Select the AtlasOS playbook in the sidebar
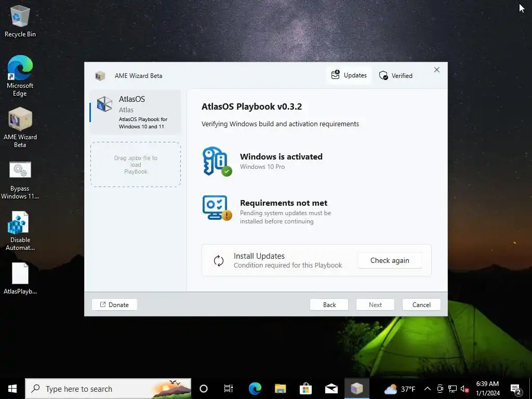 (136, 112)
